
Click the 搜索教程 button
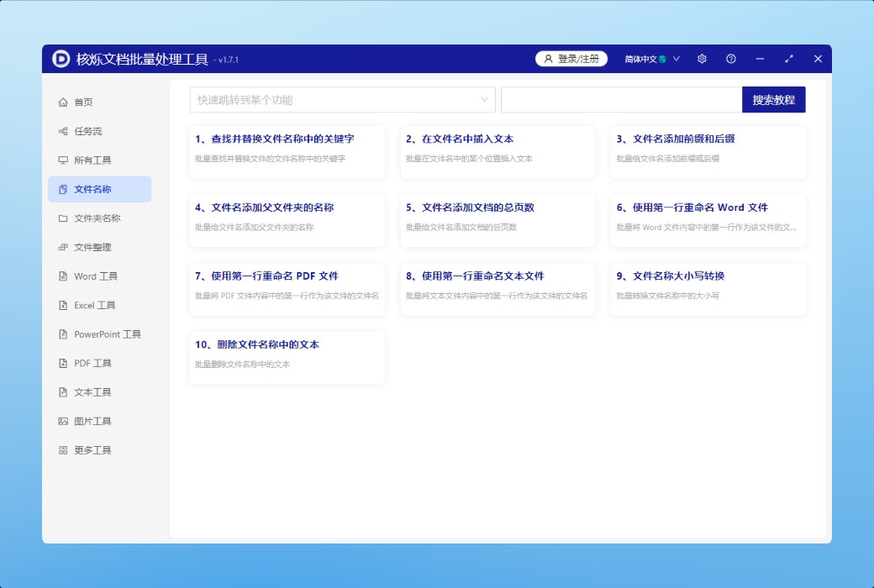773,100
